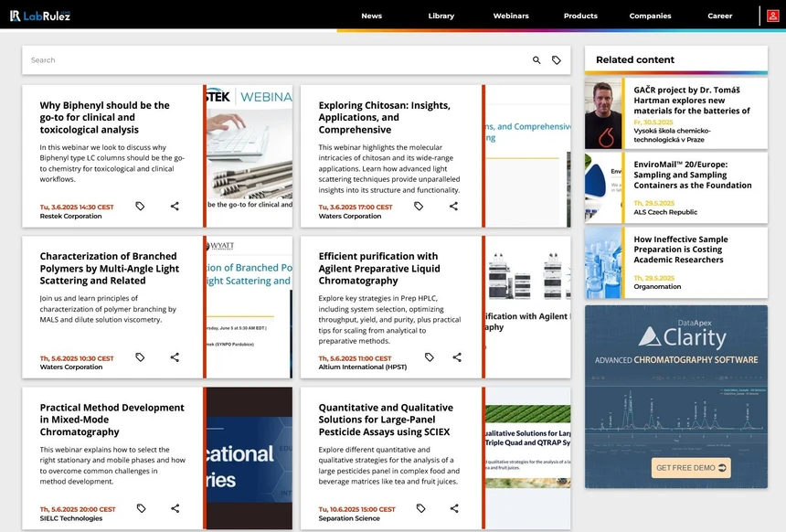Share the Biphenyl toxicological analysis webinar
786x532 pixels.
coord(175,207)
